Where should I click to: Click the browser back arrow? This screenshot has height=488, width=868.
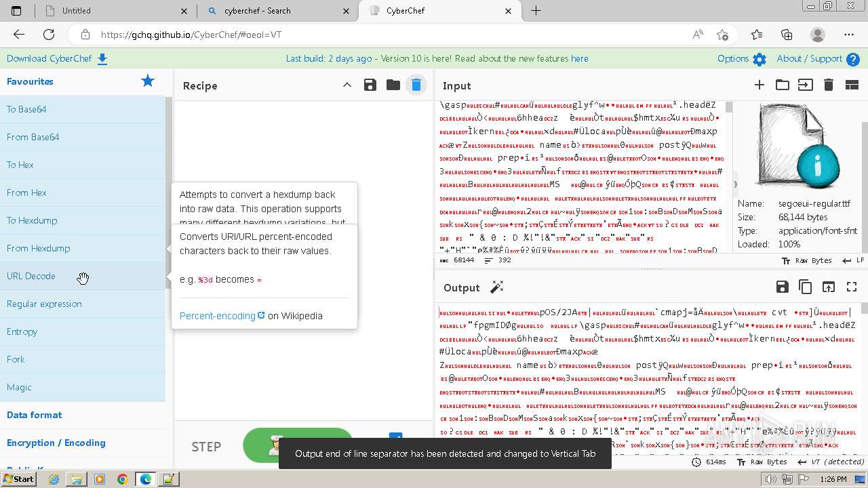(19, 35)
